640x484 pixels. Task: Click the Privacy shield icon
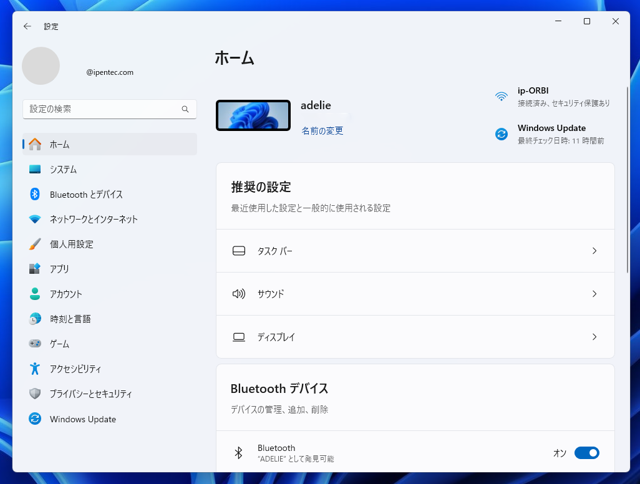tap(35, 393)
